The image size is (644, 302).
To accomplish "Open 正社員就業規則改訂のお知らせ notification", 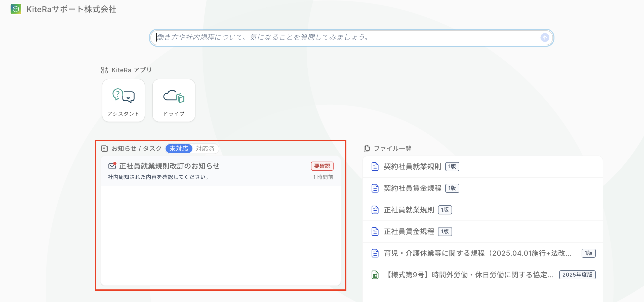I will (x=169, y=166).
